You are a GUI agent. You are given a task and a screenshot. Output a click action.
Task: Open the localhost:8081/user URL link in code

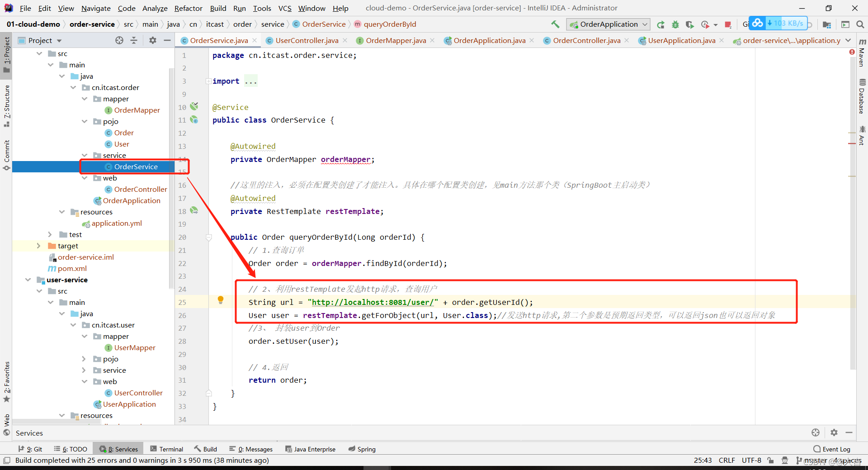(373, 302)
